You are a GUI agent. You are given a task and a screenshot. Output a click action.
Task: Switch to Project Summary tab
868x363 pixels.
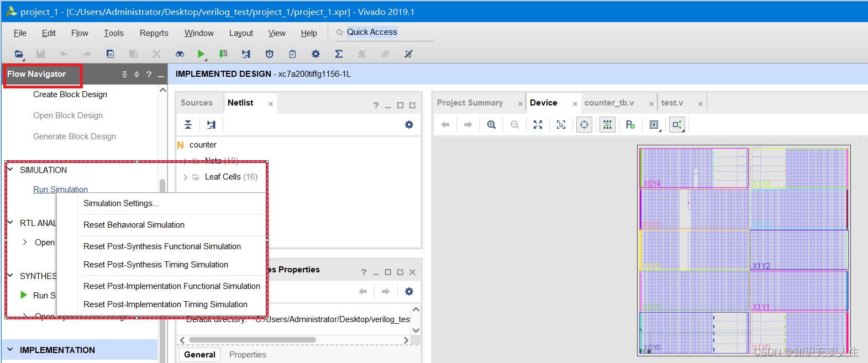tap(470, 103)
